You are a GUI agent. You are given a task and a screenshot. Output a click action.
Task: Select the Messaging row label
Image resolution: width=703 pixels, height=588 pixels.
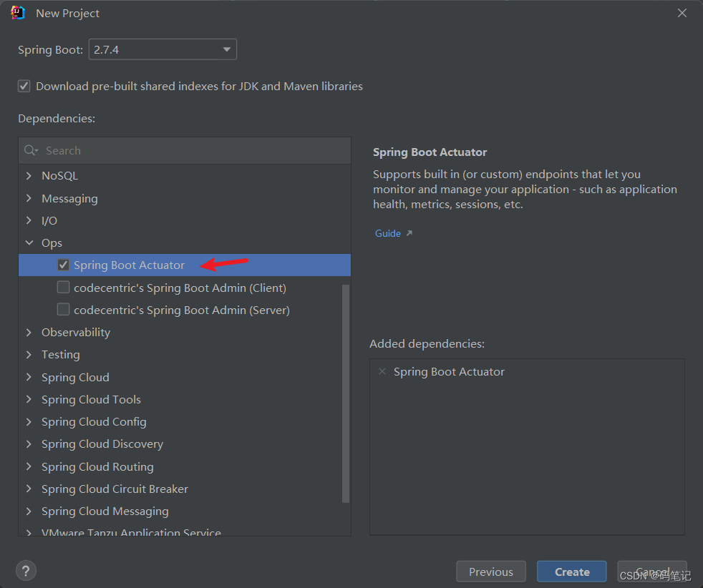click(x=69, y=198)
